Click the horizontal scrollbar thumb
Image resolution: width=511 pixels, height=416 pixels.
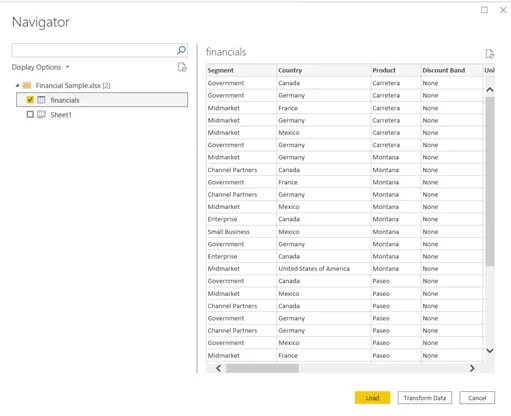(262, 368)
